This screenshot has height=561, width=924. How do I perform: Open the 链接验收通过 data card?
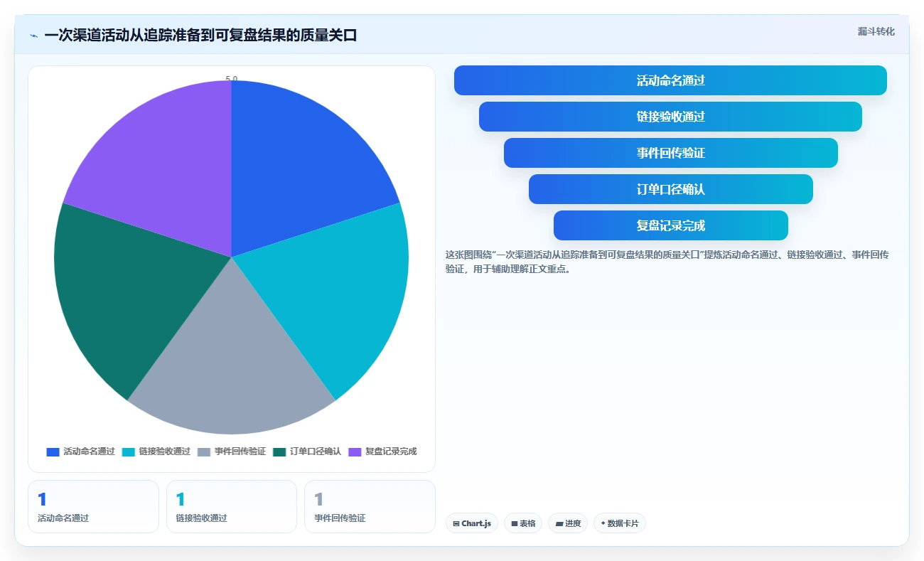coord(231,506)
